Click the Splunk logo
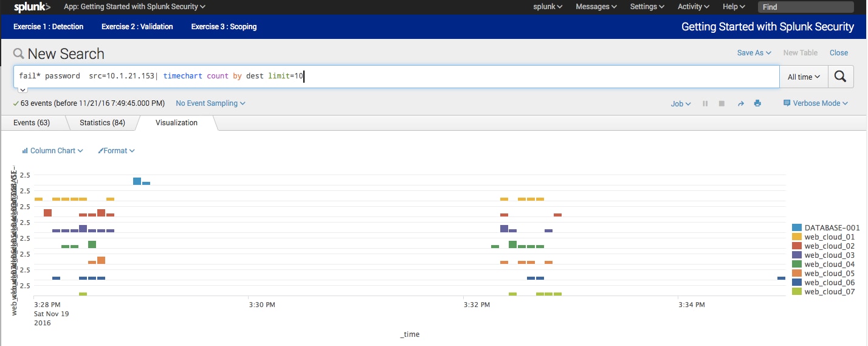The height and width of the screenshot is (346, 868). pyautogui.click(x=32, y=7)
